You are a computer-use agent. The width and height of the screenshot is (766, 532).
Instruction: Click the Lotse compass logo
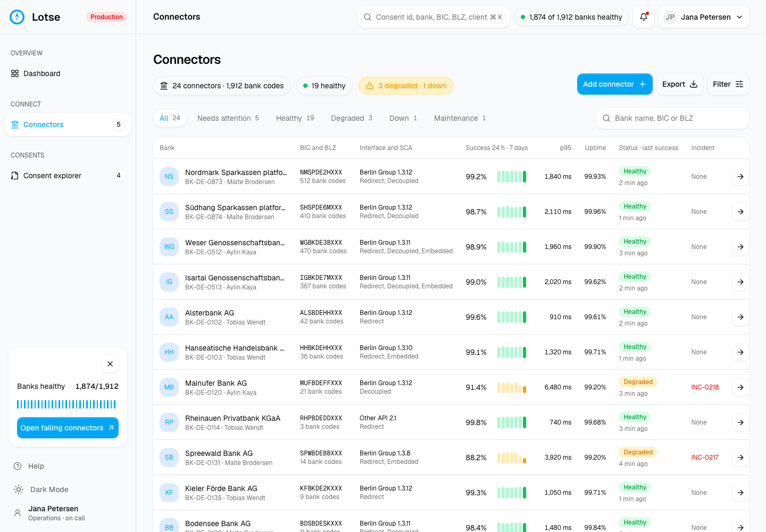click(17, 17)
